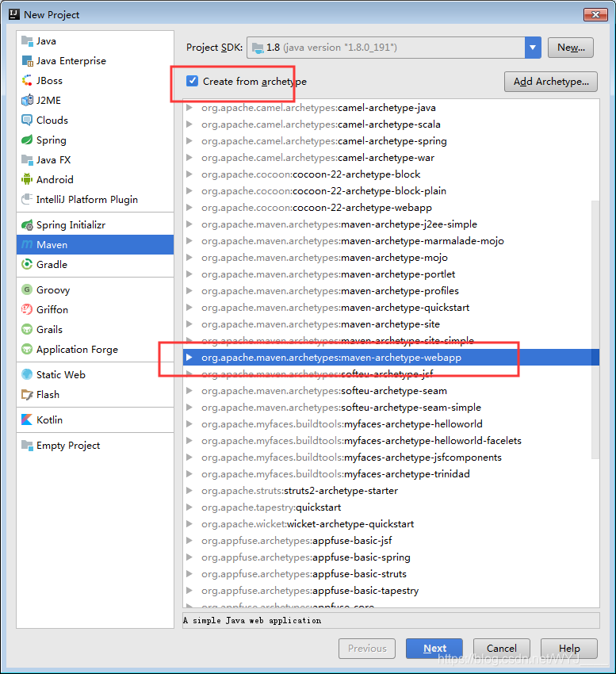Screen dimensions: 616x674
Task: Expand the myfaces-archetype-helloworld node
Action: click(189, 424)
